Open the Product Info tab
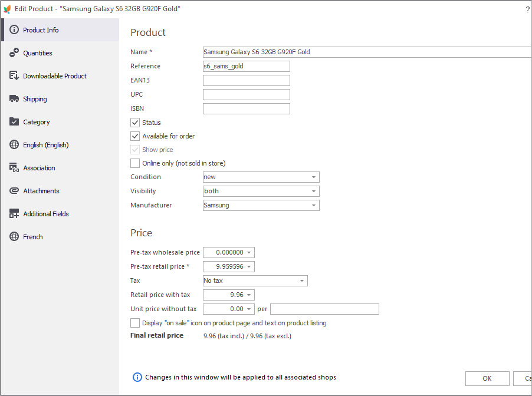This screenshot has height=396, width=532. 60,30
